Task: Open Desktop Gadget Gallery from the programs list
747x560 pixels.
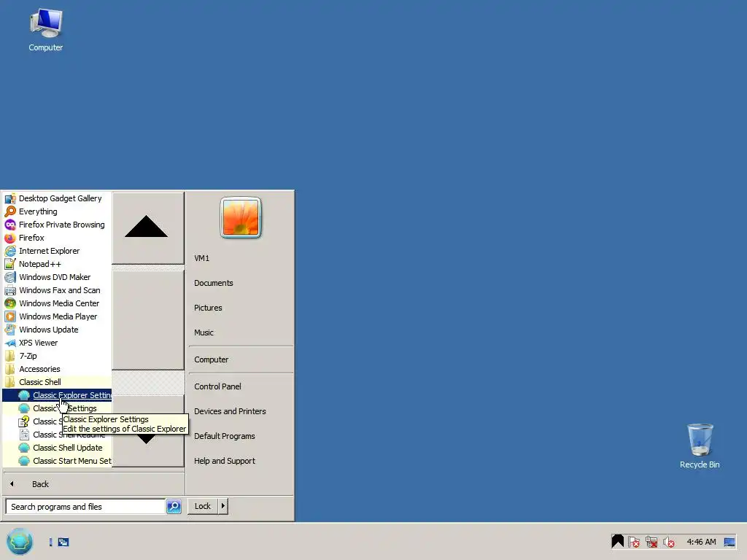Action: click(57, 198)
